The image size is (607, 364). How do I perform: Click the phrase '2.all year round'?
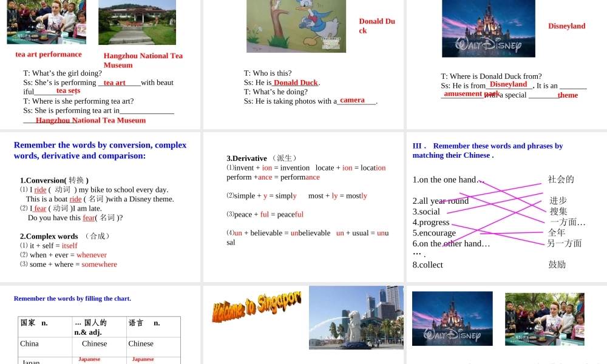coord(441,201)
